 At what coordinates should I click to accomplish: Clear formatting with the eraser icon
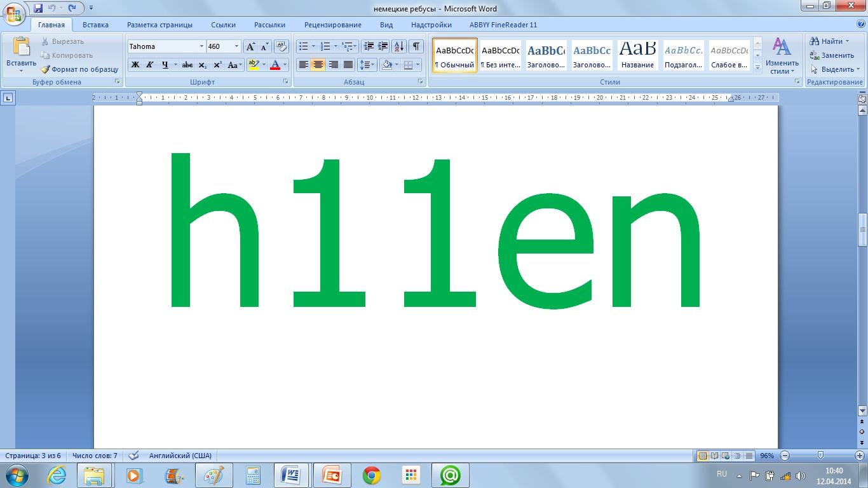click(281, 46)
